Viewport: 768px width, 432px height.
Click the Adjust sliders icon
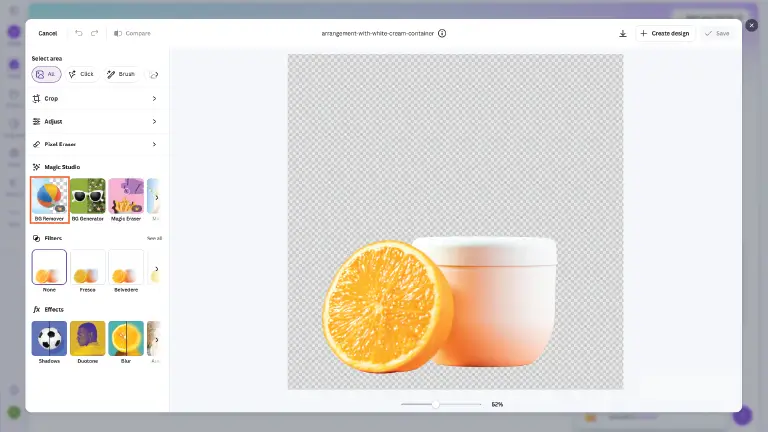[x=36, y=121]
